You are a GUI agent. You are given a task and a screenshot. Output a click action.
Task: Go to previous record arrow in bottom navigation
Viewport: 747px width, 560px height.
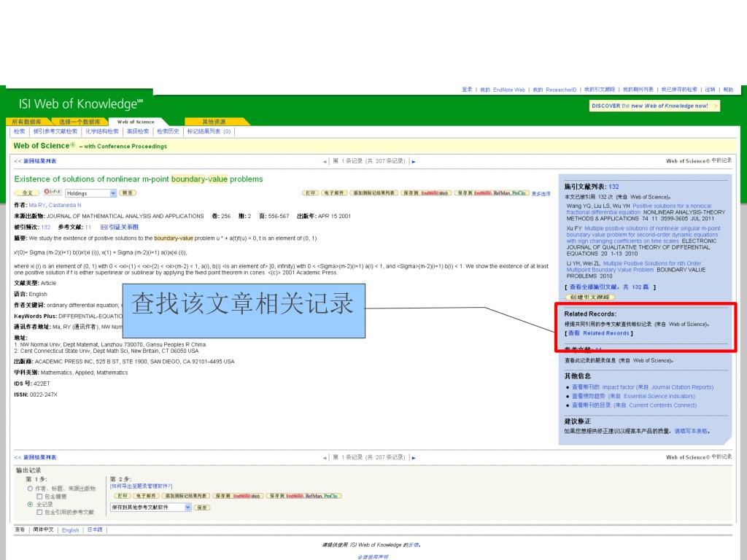tap(325, 458)
